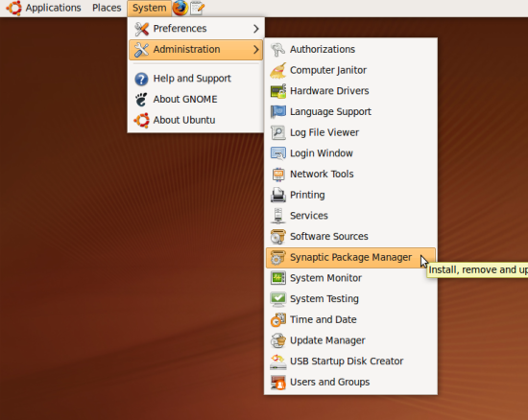Click the Services server icon
The height and width of the screenshot is (420, 528).
278,216
